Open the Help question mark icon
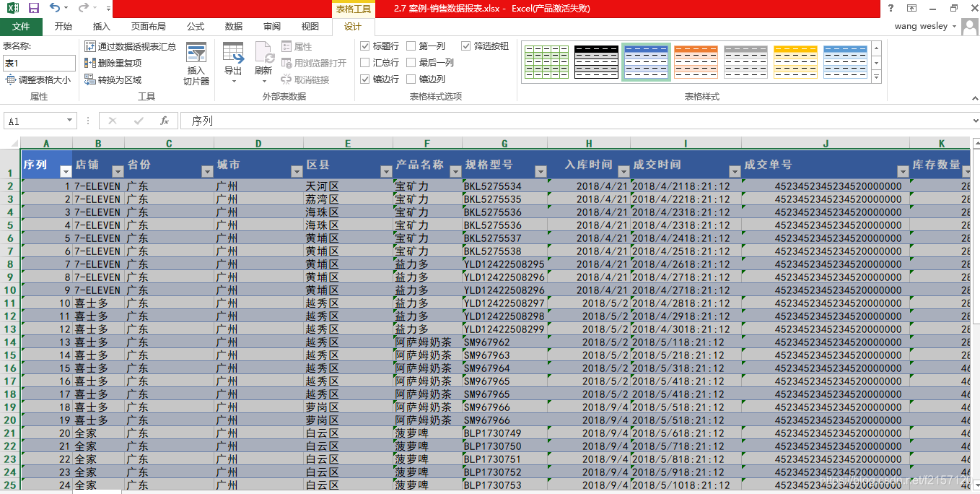This screenshot has width=980, height=494. (891, 8)
